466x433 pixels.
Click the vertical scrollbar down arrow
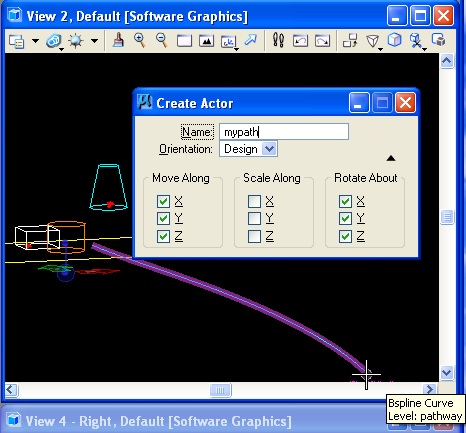[x=447, y=372]
